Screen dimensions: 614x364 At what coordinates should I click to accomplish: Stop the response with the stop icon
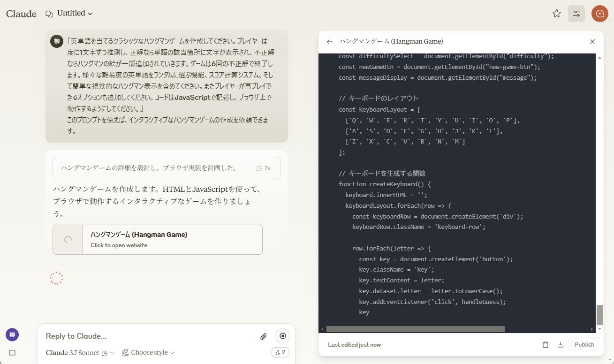(x=282, y=336)
